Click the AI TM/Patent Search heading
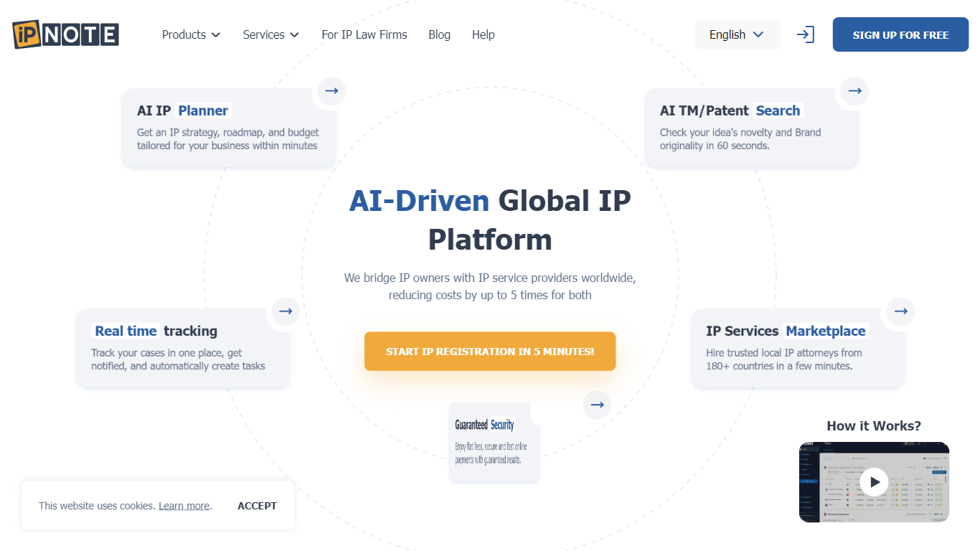This screenshot has height=551, width=980. 730,110
